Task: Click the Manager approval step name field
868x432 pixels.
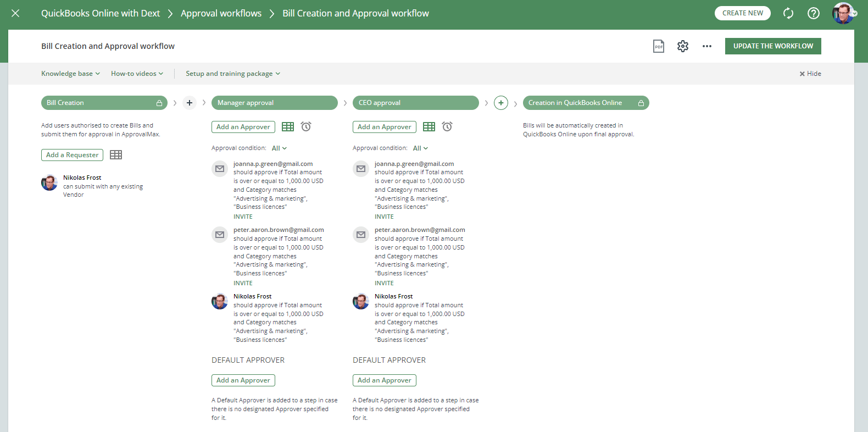Action: pyautogui.click(x=275, y=103)
